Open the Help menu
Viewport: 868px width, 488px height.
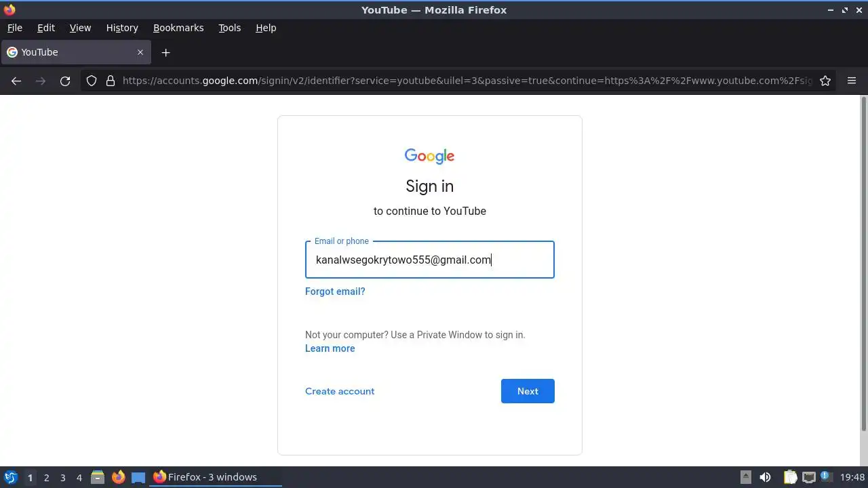click(x=266, y=28)
